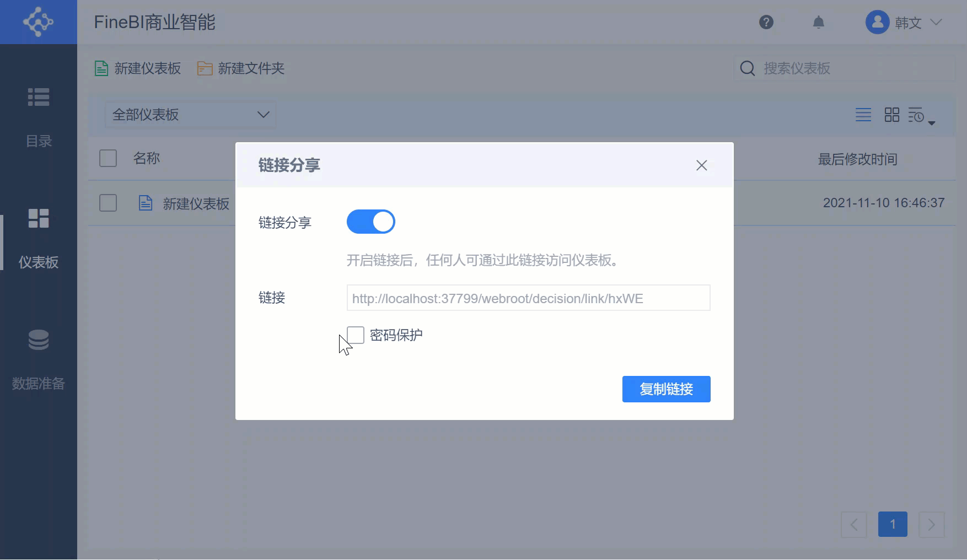Switch to list view layout

click(863, 114)
